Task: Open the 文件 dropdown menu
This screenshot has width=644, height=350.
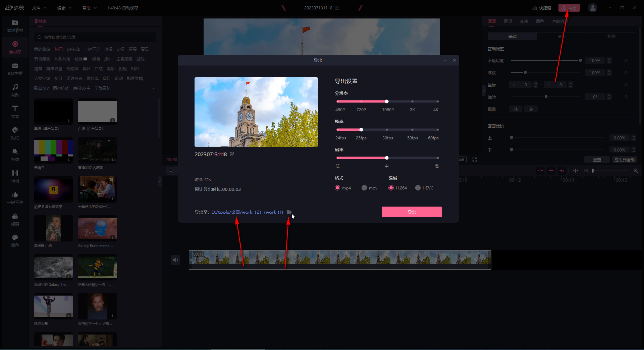Action: [x=39, y=8]
